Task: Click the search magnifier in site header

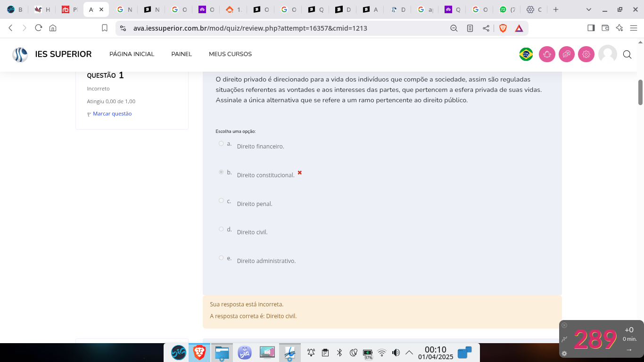Action: 627,55
